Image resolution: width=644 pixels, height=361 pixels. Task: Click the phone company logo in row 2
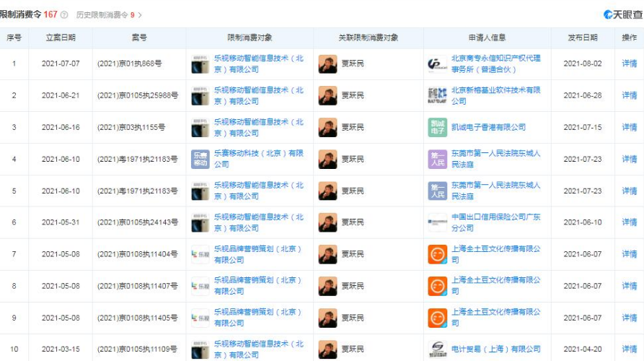200,96
